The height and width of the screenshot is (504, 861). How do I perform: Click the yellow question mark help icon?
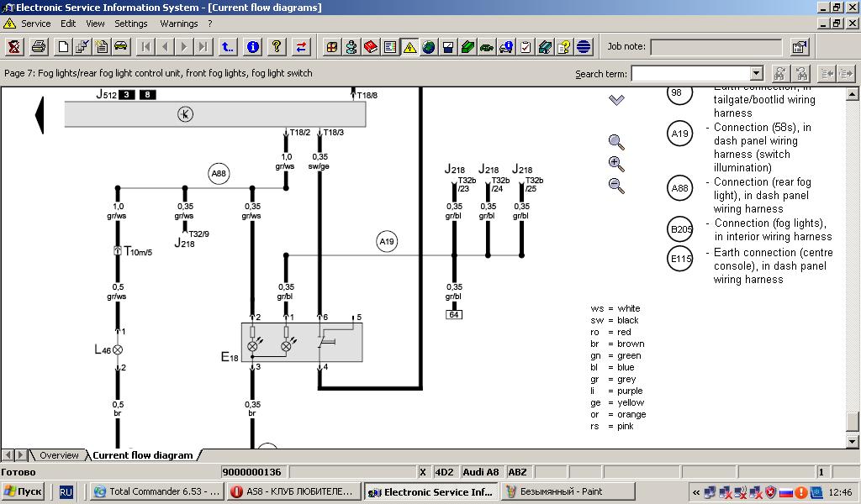277,47
